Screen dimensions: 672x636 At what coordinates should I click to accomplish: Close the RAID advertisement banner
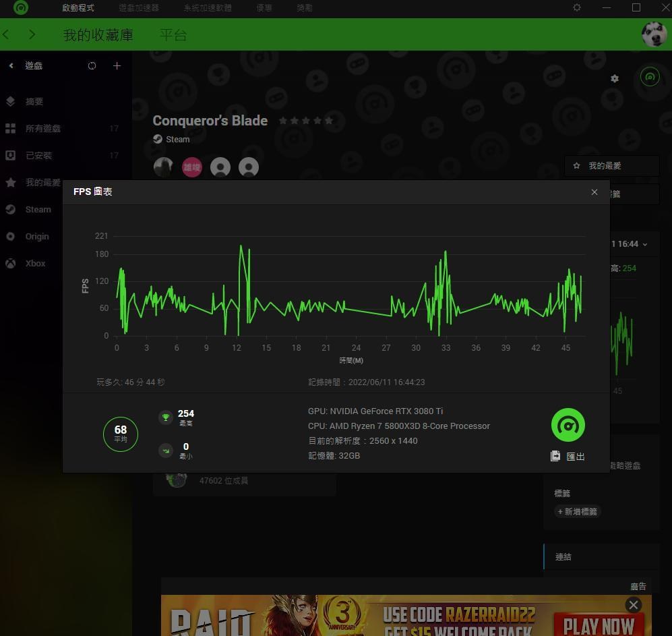(x=633, y=604)
